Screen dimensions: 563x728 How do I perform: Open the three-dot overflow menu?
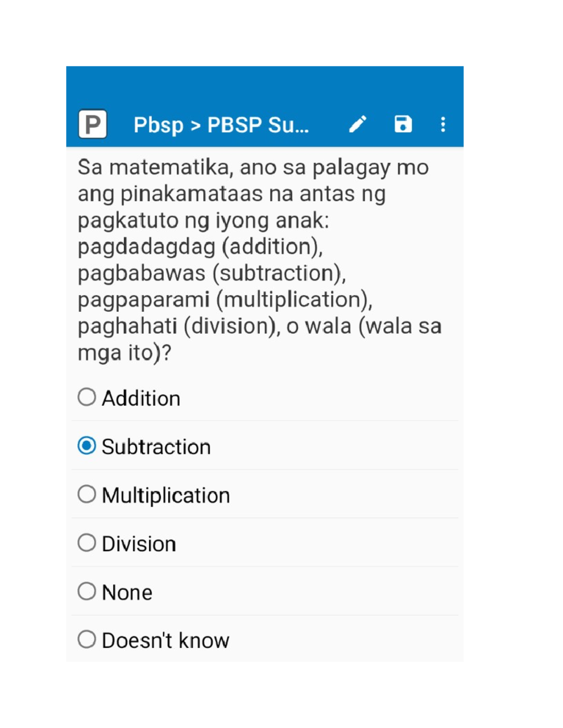(x=443, y=125)
